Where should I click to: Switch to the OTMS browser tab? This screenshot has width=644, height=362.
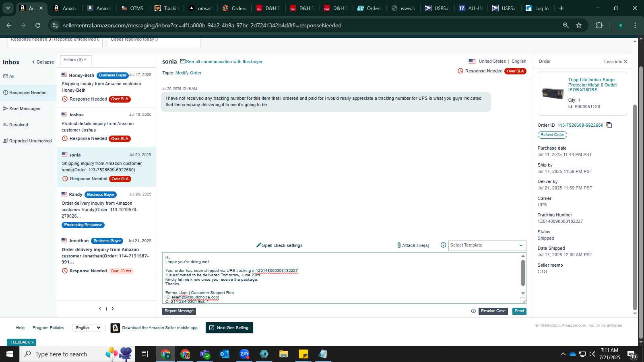(x=133, y=8)
